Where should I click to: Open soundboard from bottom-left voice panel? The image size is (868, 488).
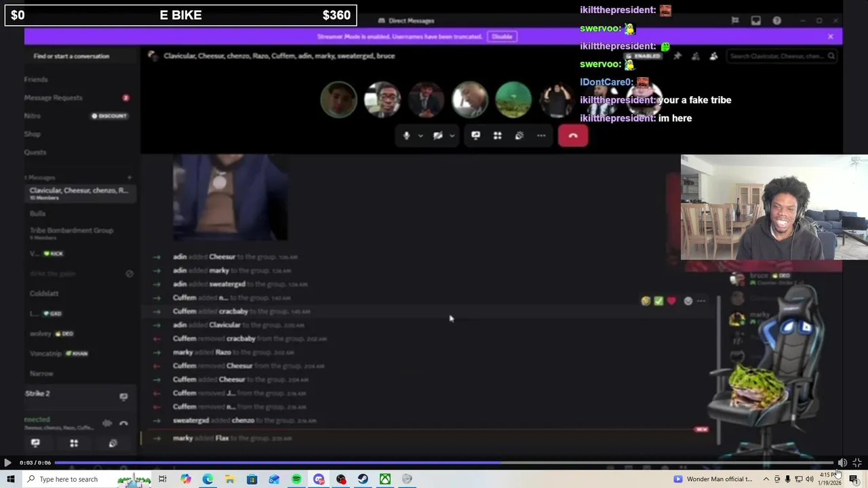point(113,443)
